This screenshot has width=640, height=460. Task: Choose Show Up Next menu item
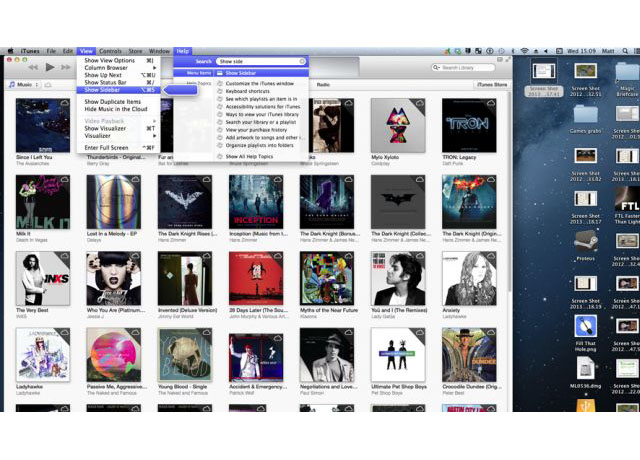coord(118,75)
